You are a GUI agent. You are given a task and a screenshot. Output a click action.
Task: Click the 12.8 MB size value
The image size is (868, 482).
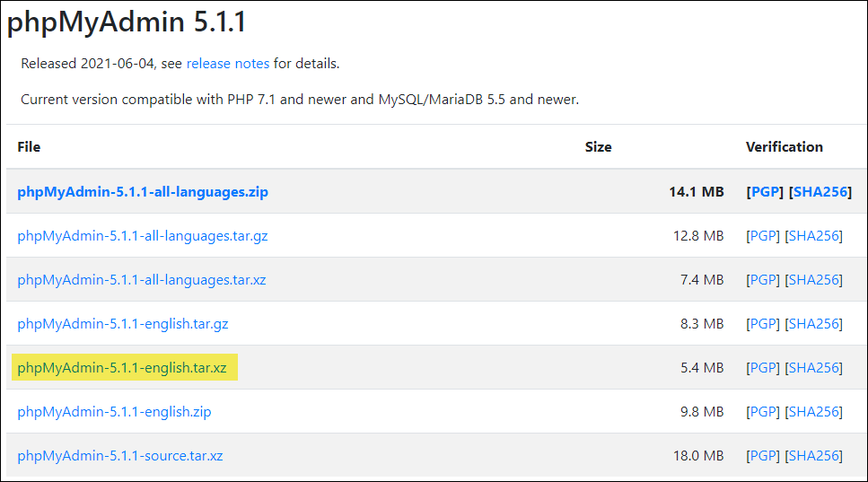tap(698, 236)
